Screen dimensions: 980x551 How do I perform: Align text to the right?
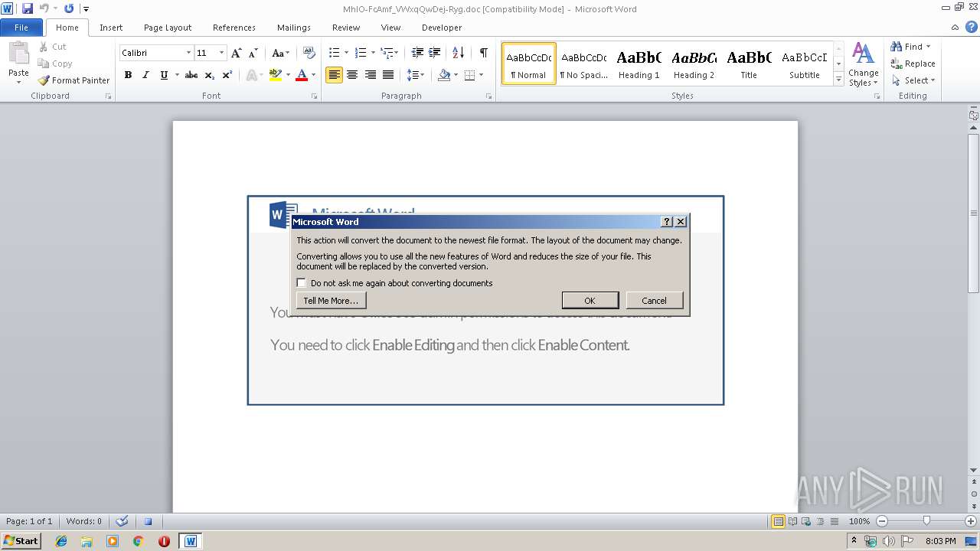click(371, 75)
